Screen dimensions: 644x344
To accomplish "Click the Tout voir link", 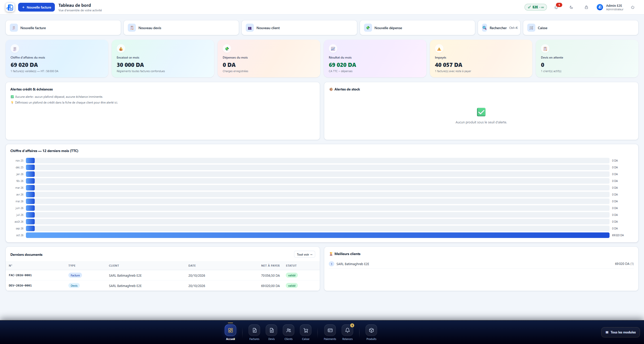I will pyautogui.click(x=304, y=254).
